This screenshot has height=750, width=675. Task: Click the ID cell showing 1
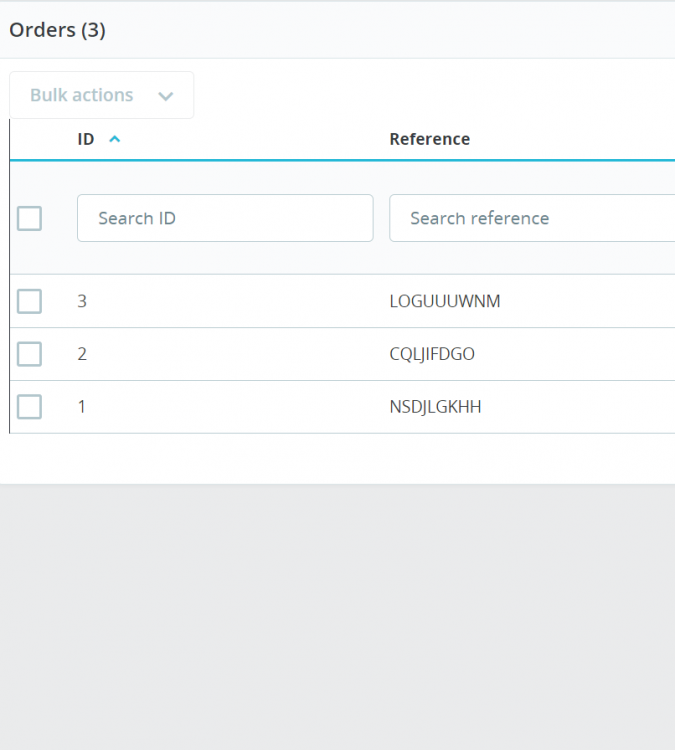[x=82, y=407]
